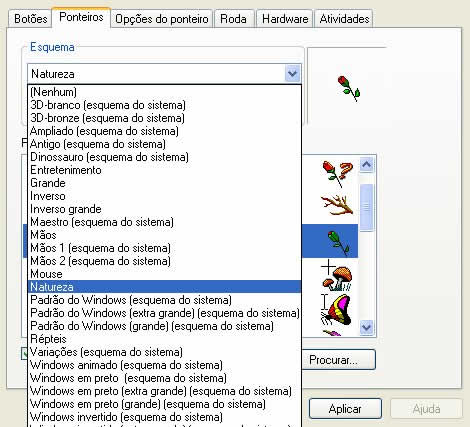Click the Procurar... button
Viewport: 470px width, 427px height.
tap(338, 360)
